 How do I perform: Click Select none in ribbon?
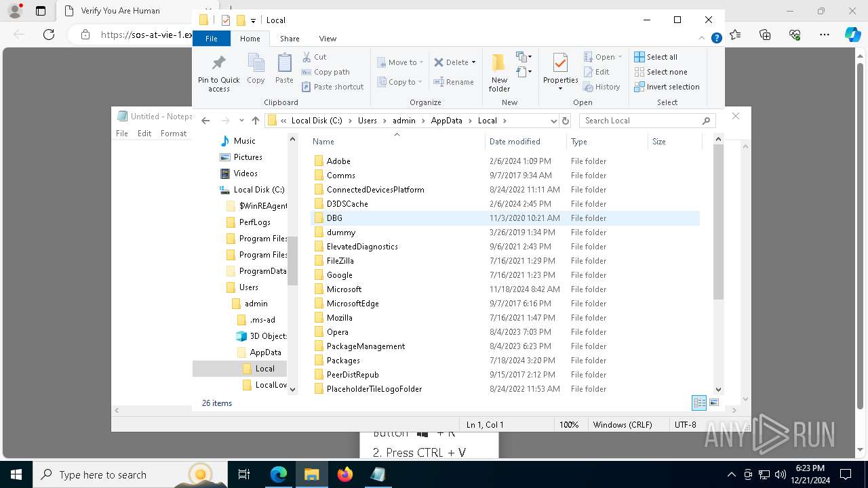pos(660,72)
